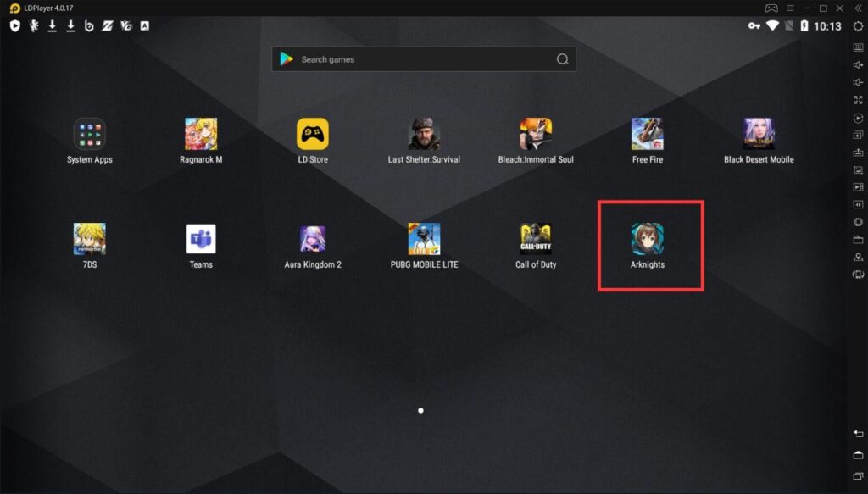Click first download notification arrow
The width and height of the screenshot is (868, 494).
pyautogui.click(x=52, y=26)
